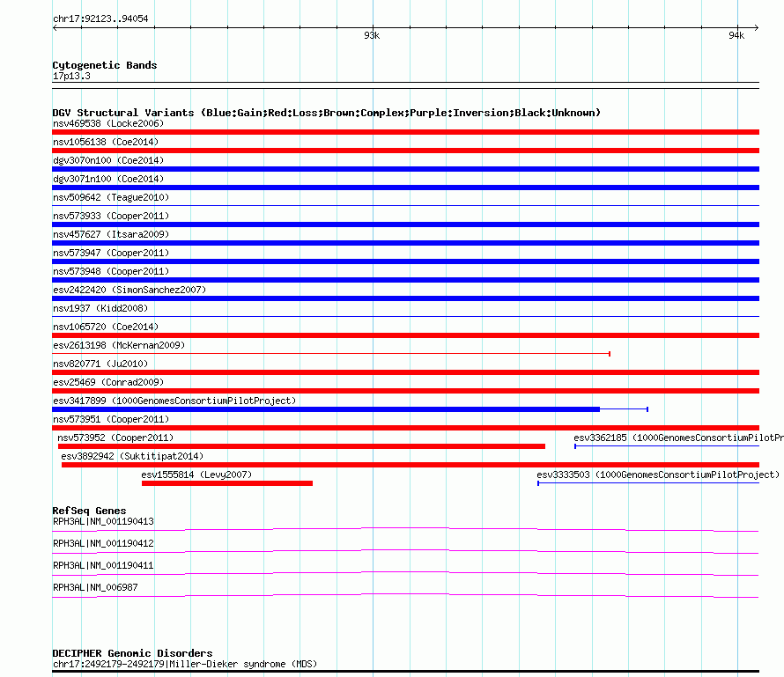Open RPH3AL|NM_001190412 gene transcript
The image size is (784, 677).
(x=103, y=543)
